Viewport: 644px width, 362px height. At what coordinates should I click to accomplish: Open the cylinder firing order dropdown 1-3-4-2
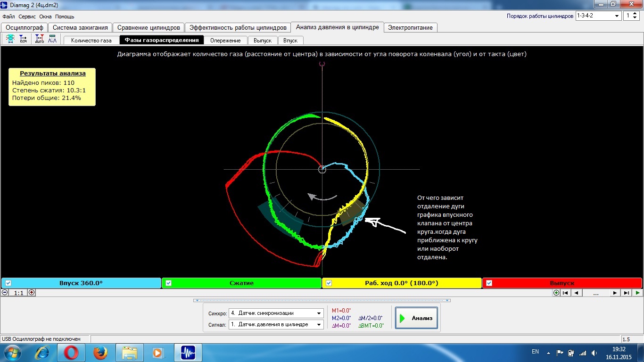pyautogui.click(x=598, y=16)
